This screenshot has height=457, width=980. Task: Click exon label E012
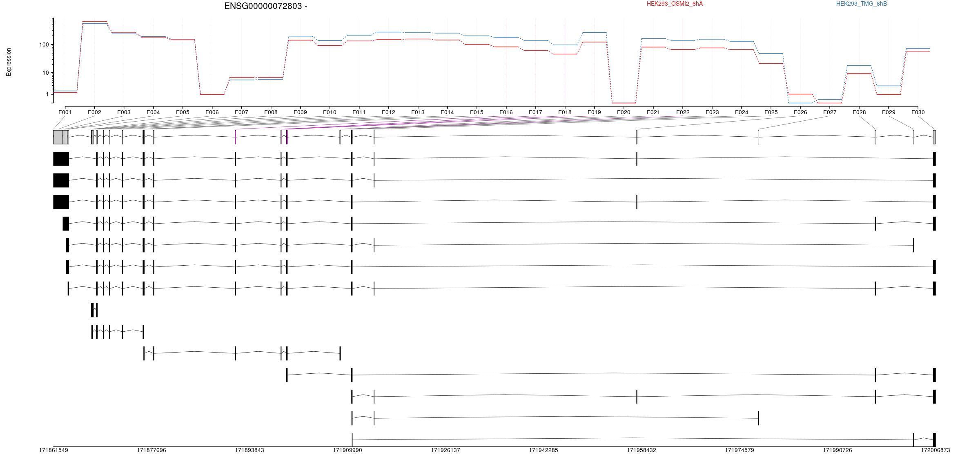388,112
